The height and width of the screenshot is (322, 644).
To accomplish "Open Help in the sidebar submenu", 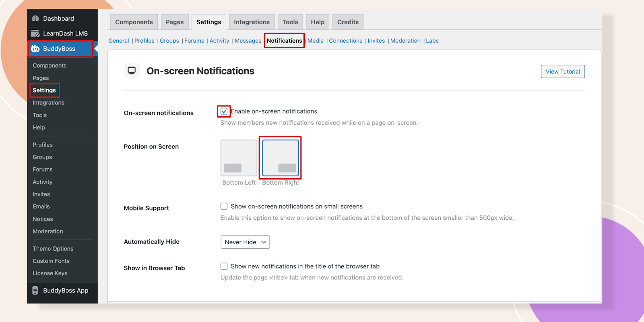I will click(39, 127).
